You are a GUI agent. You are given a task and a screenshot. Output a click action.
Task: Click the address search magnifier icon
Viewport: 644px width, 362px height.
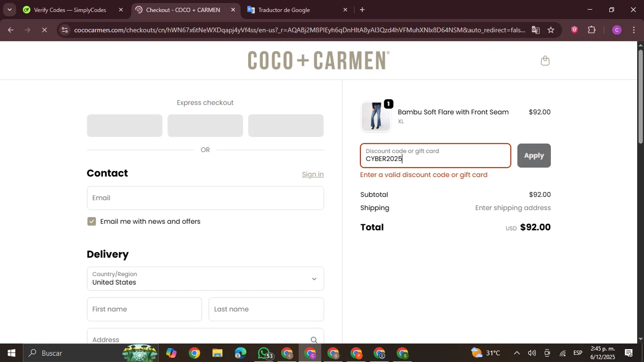(x=314, y=340)
